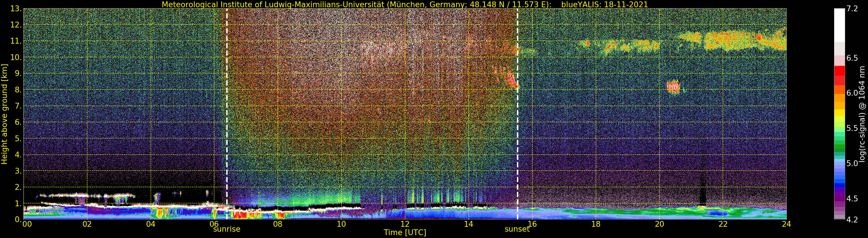Click the "20" time axis tick label
The height and width of the screenshot is (238, 868).
tap(659, 224)
